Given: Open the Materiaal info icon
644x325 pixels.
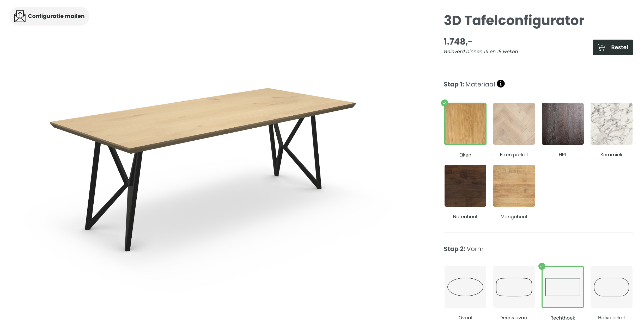Looking at the screenshot, I should pos(501,84).
